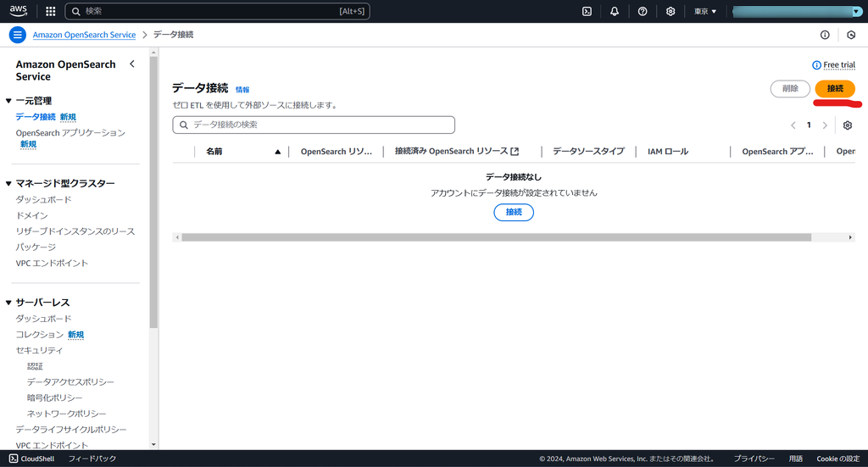Open the 東京 region dropdown
The height and width of the screenshot is (467, 868).
705,11
